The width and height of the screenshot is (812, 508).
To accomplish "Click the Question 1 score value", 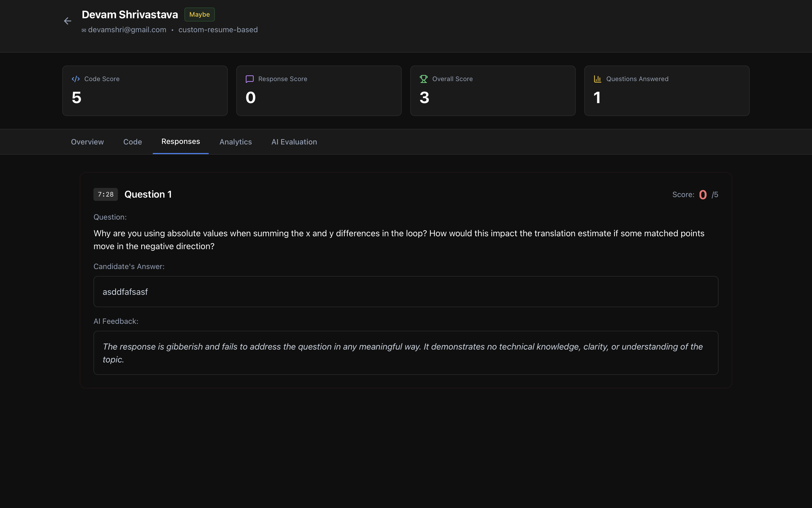I will pyautogui.click(x=703, y=195).
